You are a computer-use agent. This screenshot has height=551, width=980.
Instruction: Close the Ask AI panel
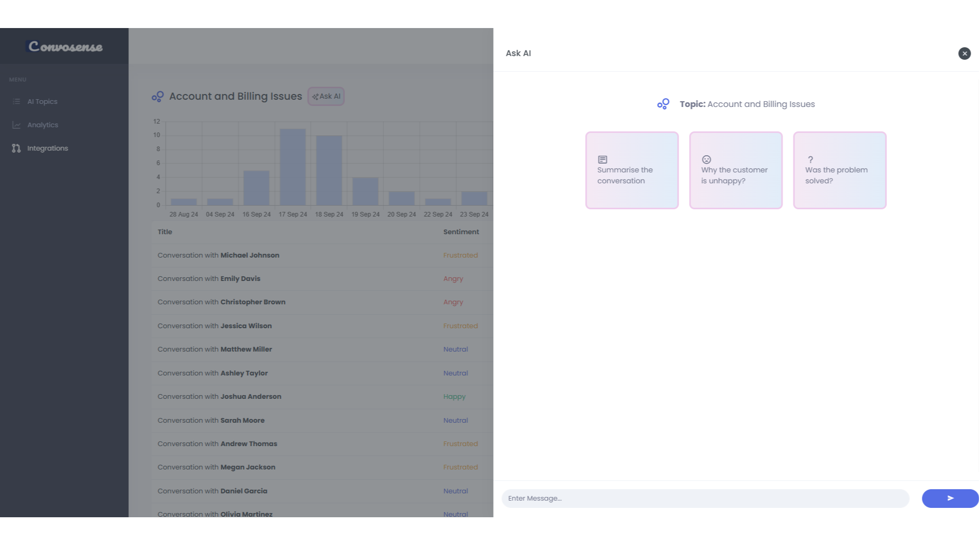coord(964,53)
